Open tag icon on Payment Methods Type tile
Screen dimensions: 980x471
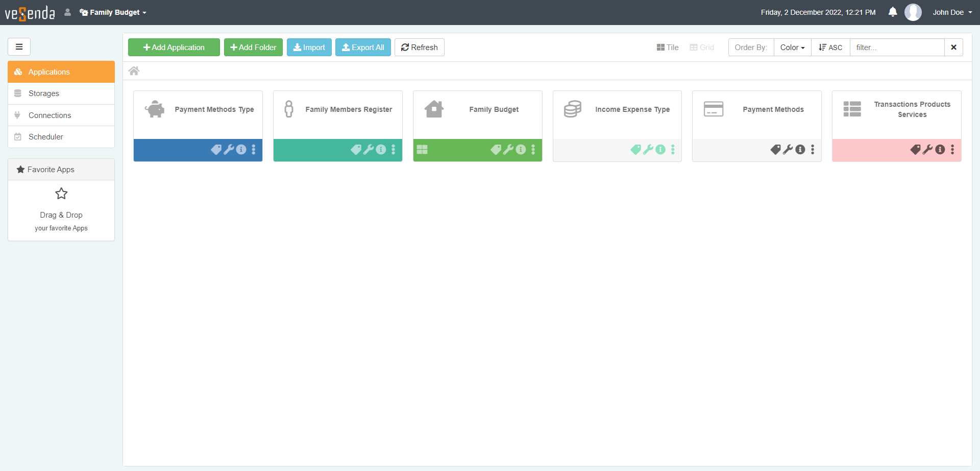pos(216,150)
